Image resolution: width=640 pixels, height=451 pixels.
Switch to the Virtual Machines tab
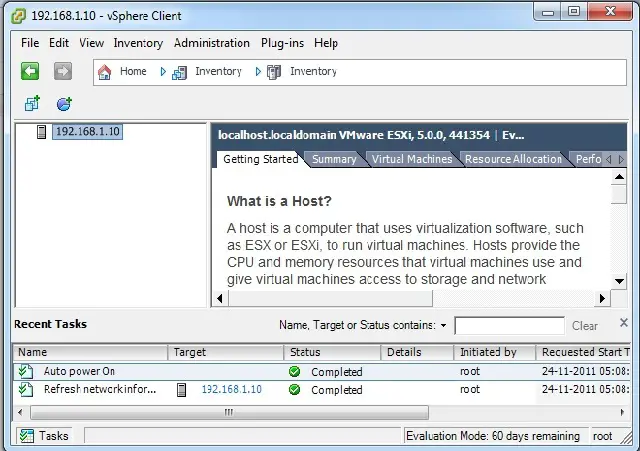pos(412,159)
